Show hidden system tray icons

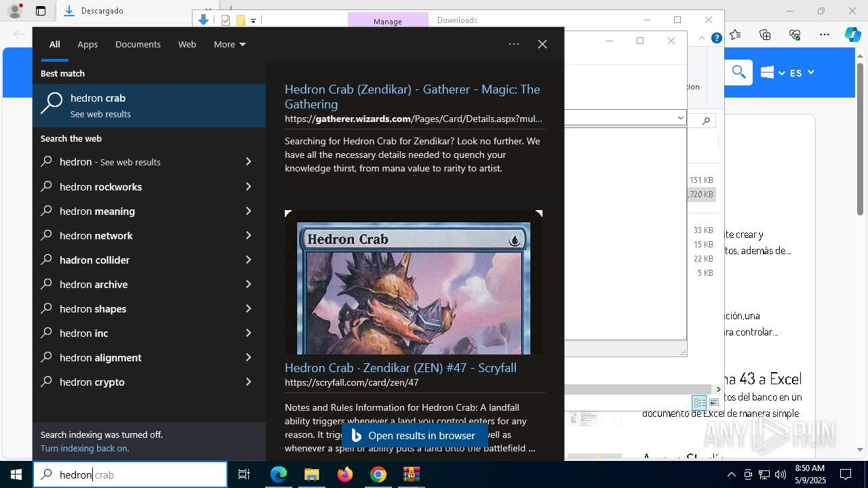point(732,474)
